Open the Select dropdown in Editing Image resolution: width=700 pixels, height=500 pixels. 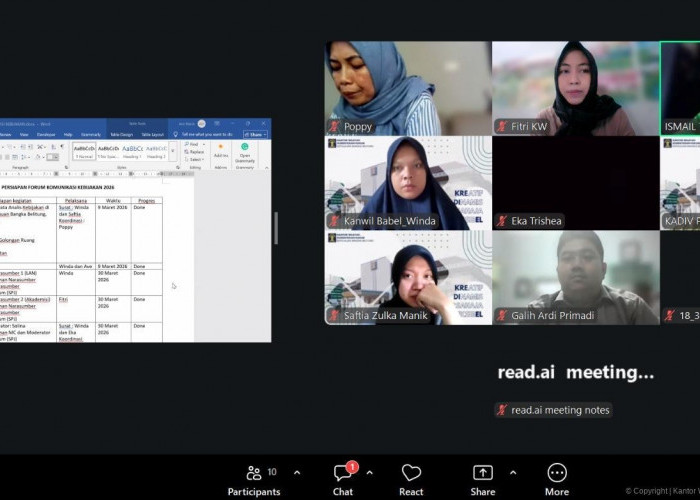[x=195, y=159]
